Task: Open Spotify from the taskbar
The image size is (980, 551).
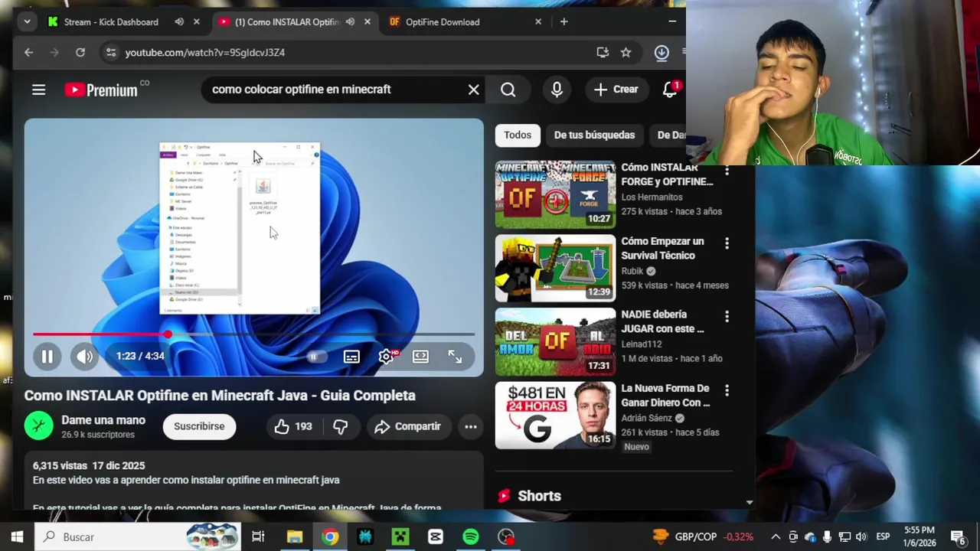Action: [471, 536]
